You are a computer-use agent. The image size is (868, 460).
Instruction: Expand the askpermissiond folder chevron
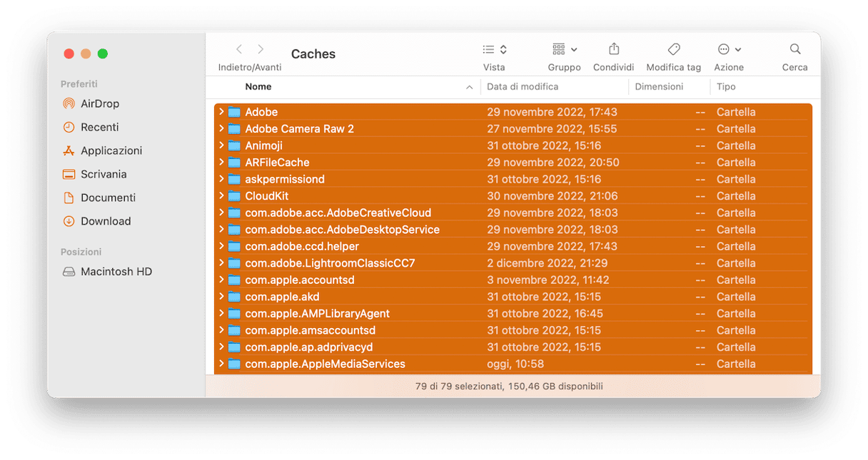point(221,179)
